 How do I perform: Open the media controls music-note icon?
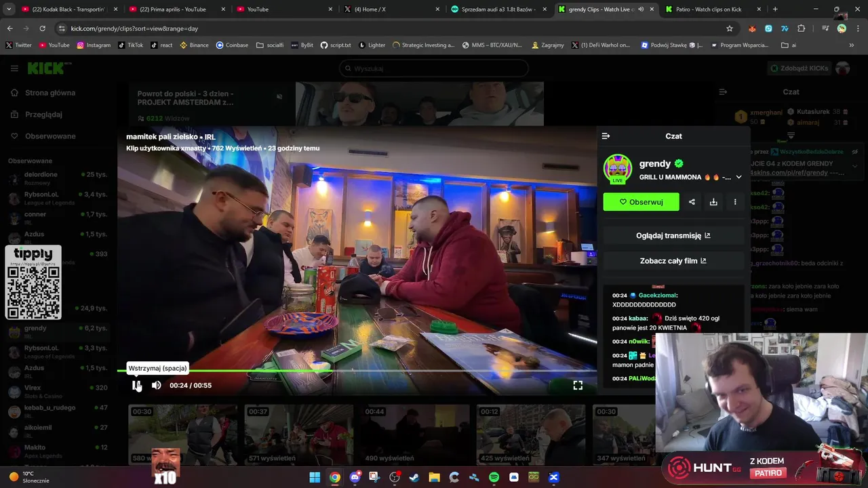tap(825, 28)
